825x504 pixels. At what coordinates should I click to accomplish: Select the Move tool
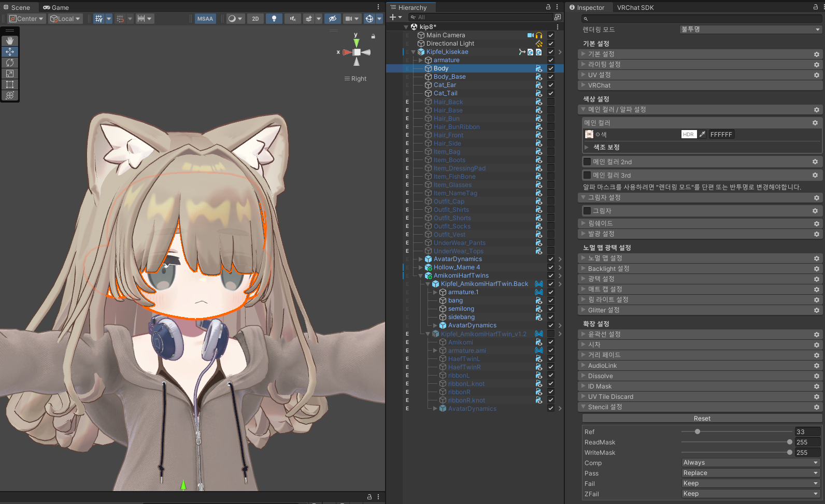click(x=10, y=52)
